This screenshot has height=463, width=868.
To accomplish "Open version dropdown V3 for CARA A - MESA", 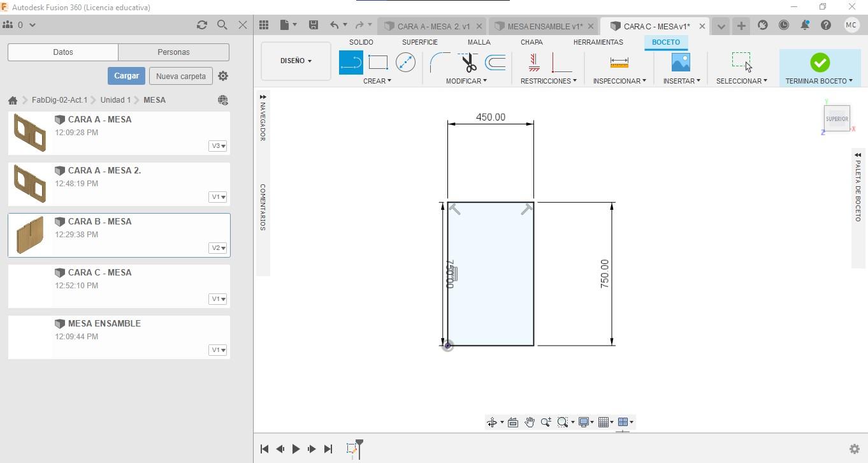I will click(x=218, y=146).
